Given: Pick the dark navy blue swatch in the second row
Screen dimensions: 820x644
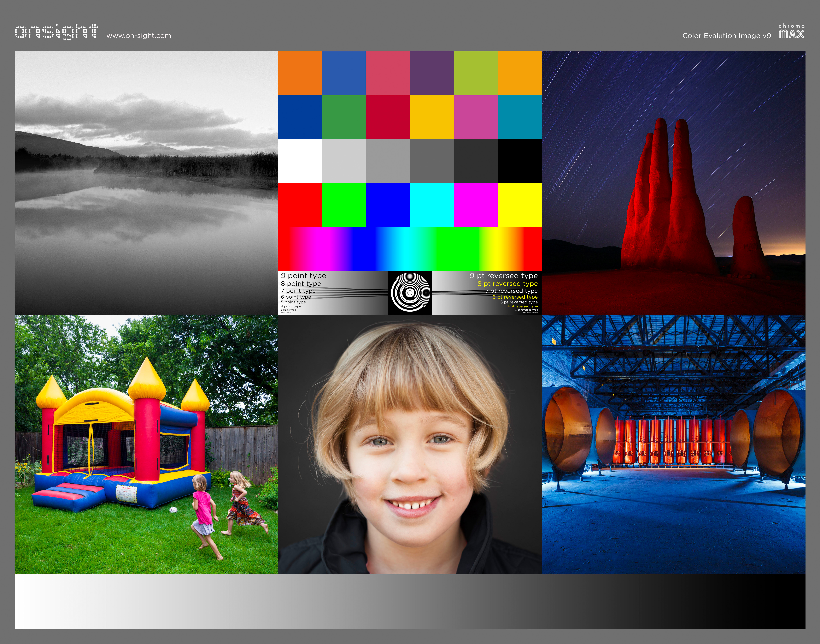Looking at the screenshot, I should (300, 117).
